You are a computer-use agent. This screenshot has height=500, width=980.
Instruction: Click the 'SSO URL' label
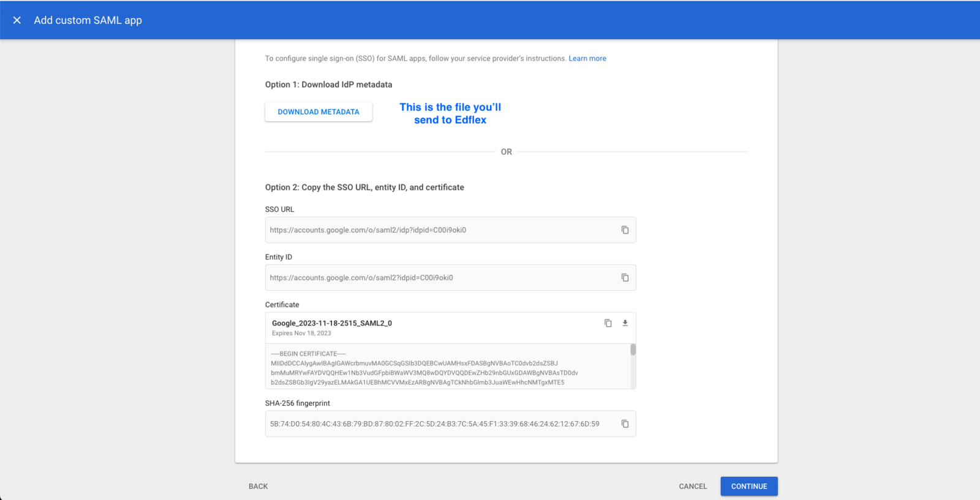[279, 209]
